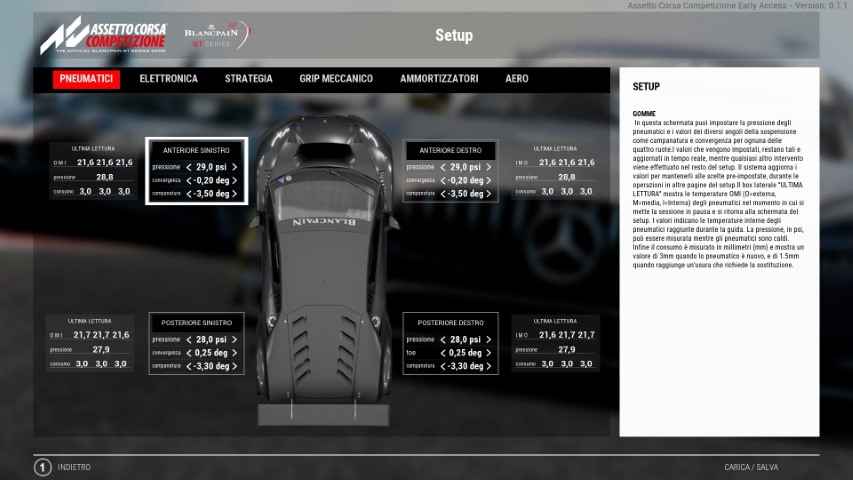The height and width of the screenshot is (480, 853).
Task: Decrease rear right pressure with left arrow
Action: [443, 340]
